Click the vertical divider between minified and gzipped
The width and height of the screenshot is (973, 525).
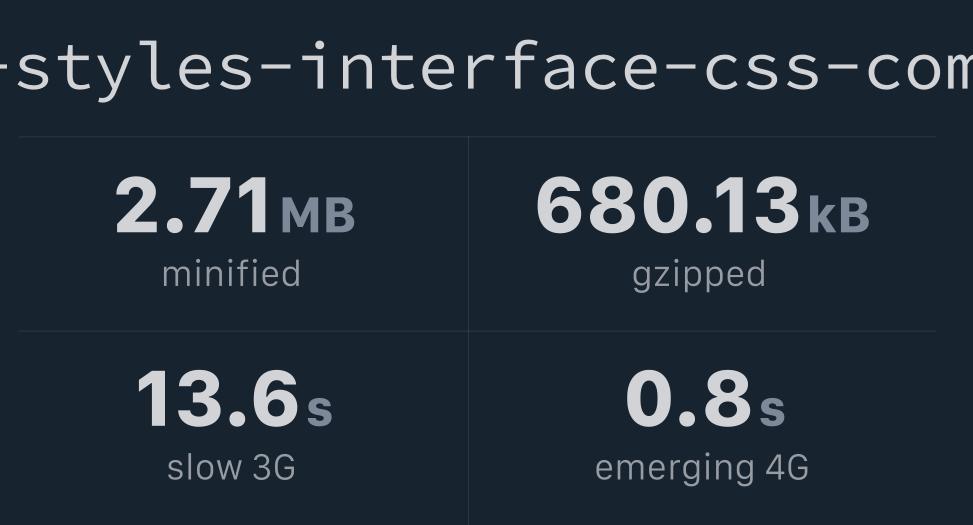[468, 233]
